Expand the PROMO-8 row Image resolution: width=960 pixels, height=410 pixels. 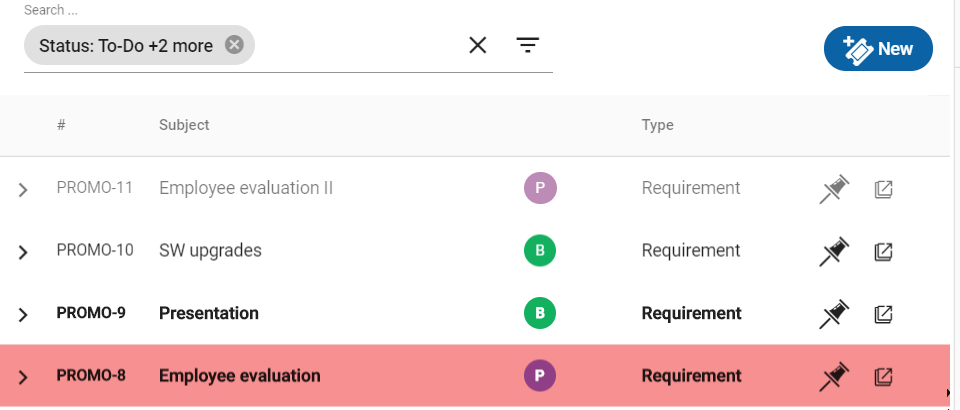pyautogui.click(x=23, y=377)
